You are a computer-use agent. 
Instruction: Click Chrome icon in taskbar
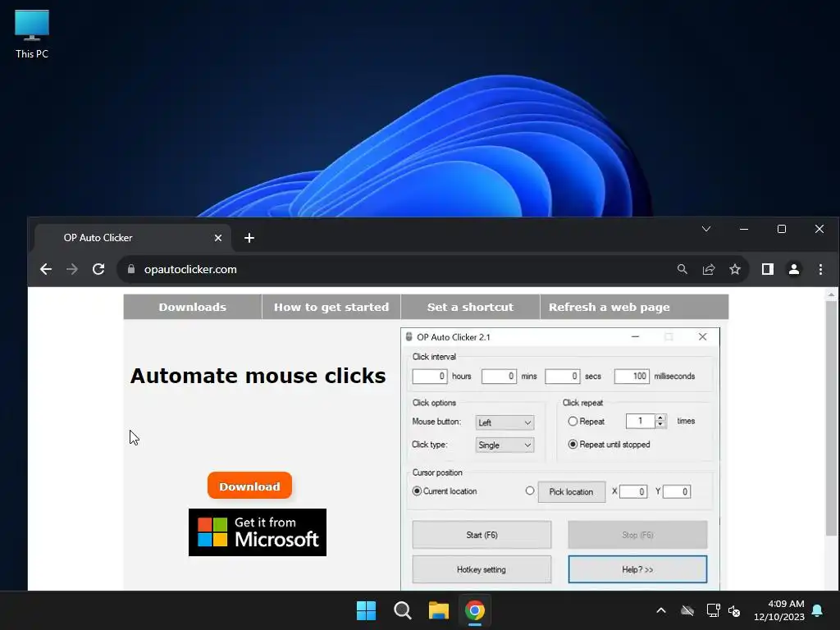475,610
